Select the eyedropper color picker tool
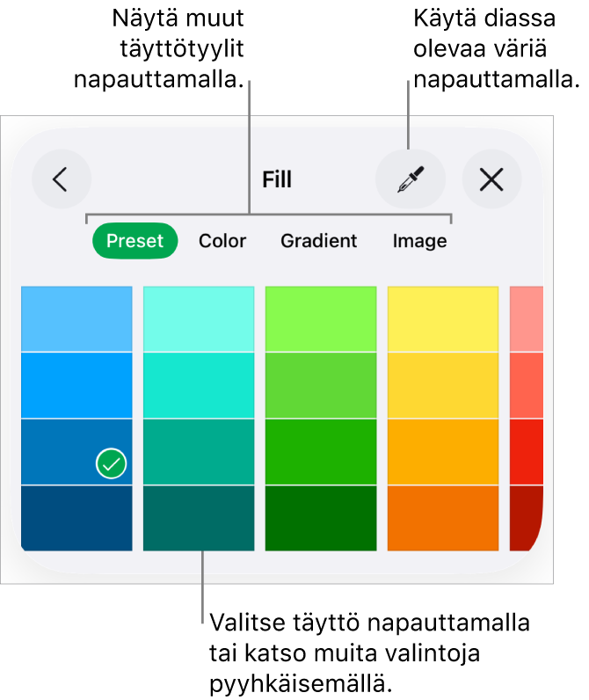589x700 pixels. click(410, 179)
